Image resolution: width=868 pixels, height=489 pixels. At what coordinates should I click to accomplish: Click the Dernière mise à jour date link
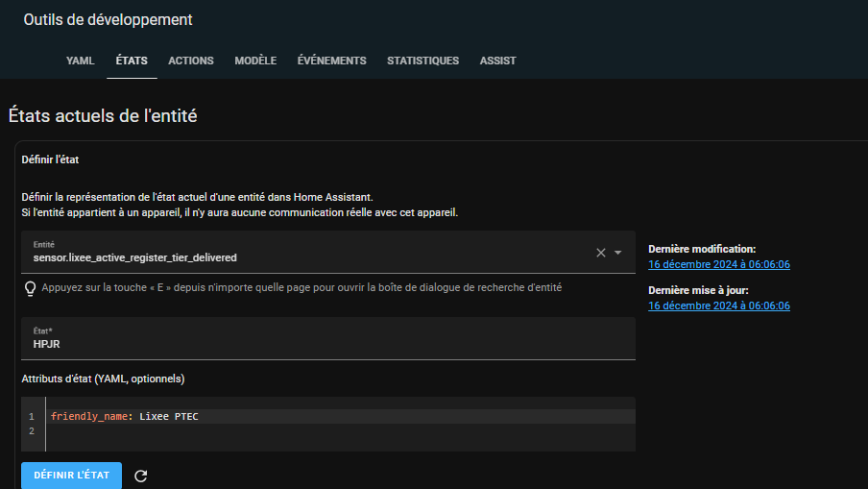[x=719, y=306]
